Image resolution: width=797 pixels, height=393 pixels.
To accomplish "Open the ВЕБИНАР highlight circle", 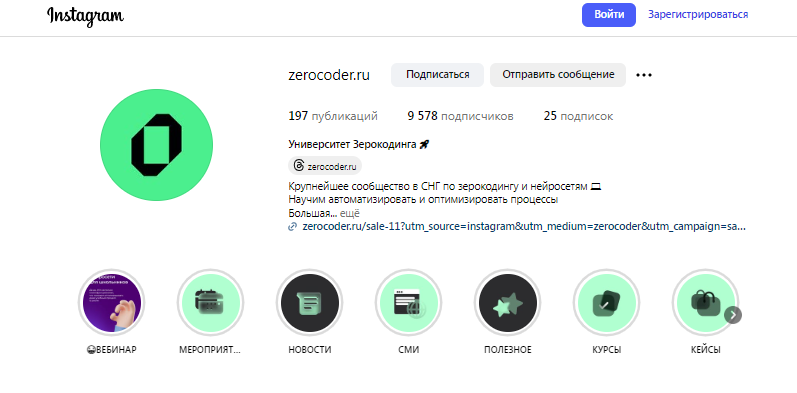I will tap(112, 303).
